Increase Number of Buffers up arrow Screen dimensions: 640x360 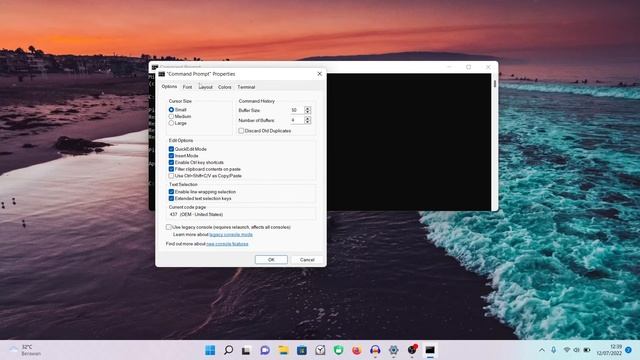coord(308,118)
